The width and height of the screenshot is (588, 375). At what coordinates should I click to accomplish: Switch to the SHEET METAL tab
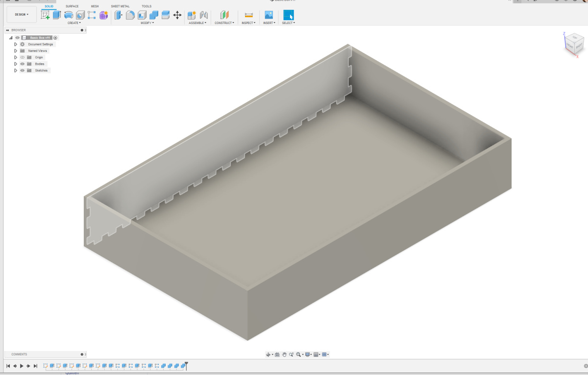121,6
